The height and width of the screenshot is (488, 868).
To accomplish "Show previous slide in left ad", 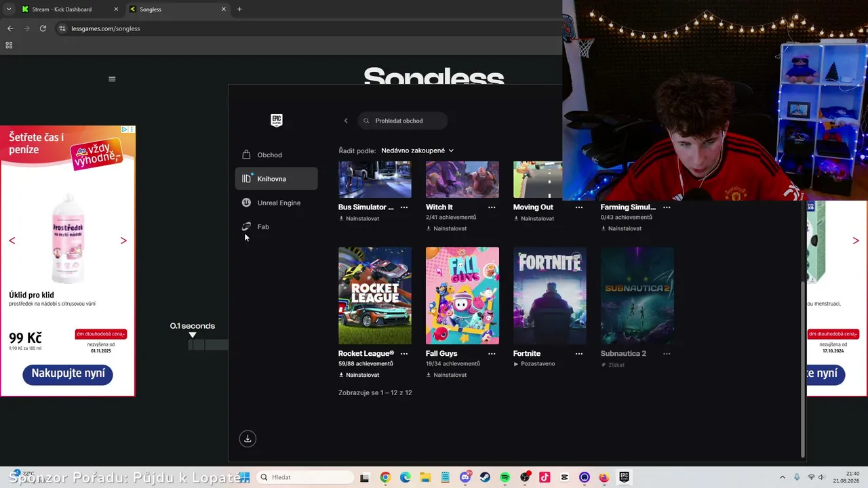I will 12,241.
